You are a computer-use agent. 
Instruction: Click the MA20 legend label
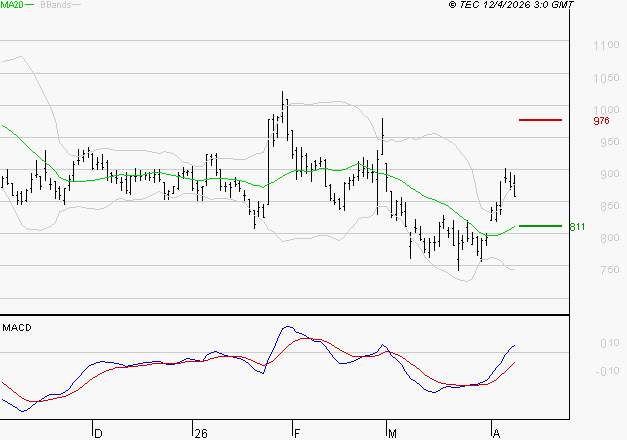12,5
